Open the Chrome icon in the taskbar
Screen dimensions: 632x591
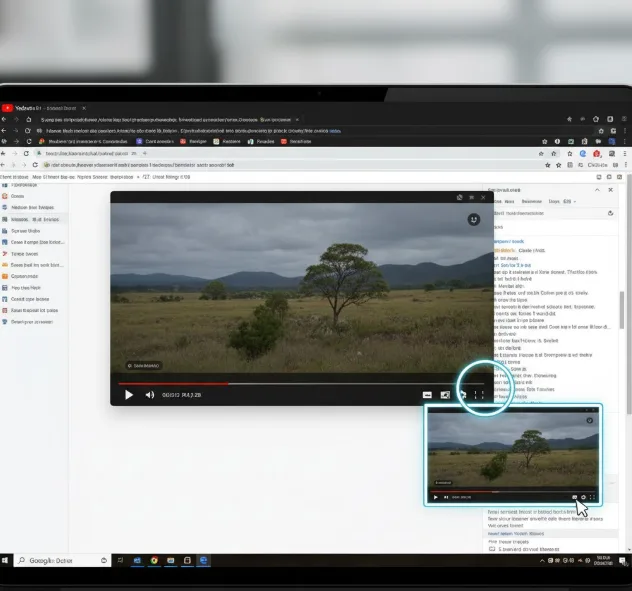[x=154, y=560]
